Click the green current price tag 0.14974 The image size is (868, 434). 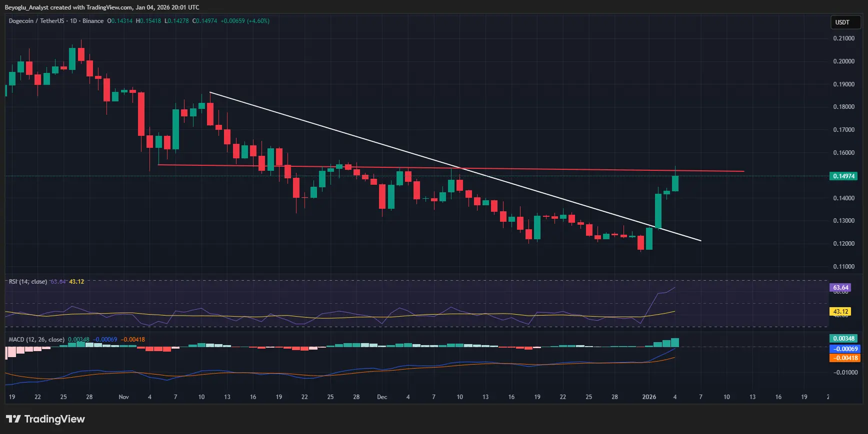(x=843, y=176)
